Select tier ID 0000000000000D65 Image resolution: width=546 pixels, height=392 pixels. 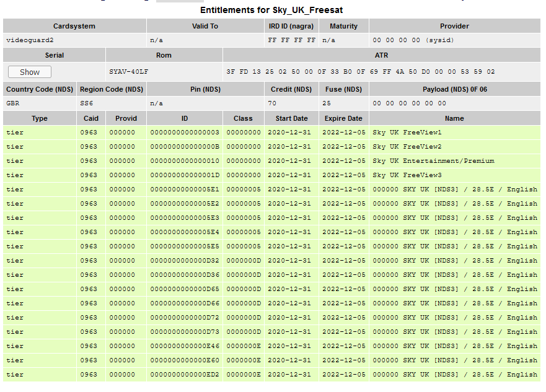[185, 289]
